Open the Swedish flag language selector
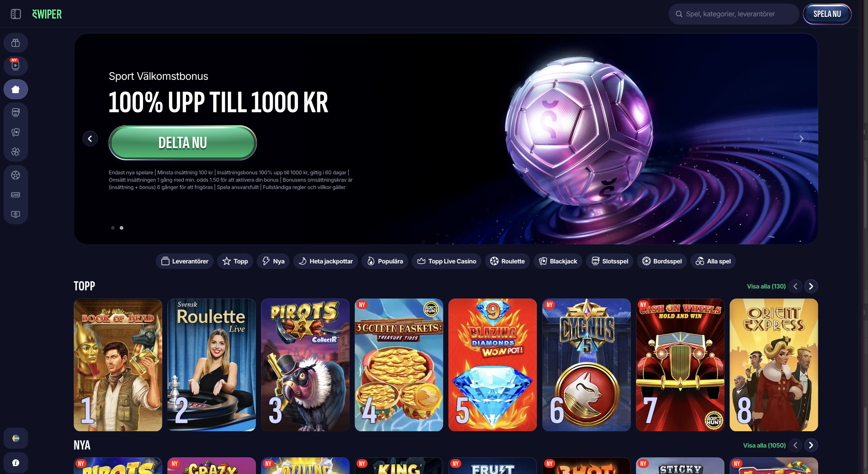This screenshot has height=474, width=868. pos(16,438)
